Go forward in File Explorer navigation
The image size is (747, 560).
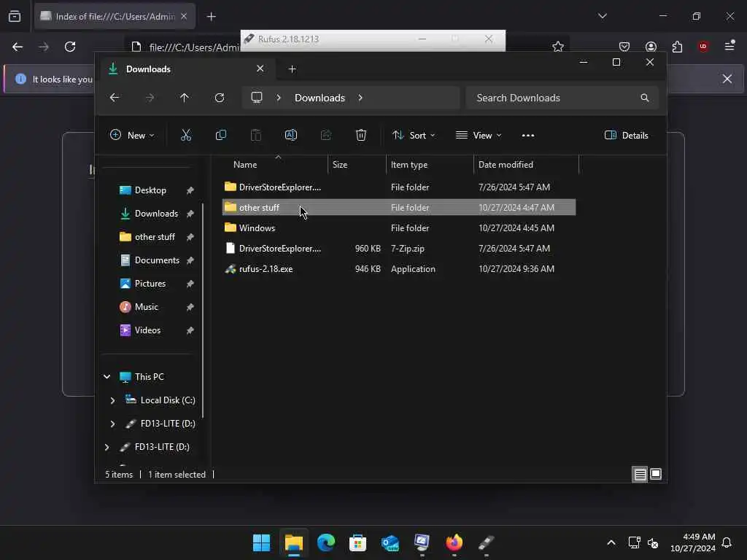[150, 98]
